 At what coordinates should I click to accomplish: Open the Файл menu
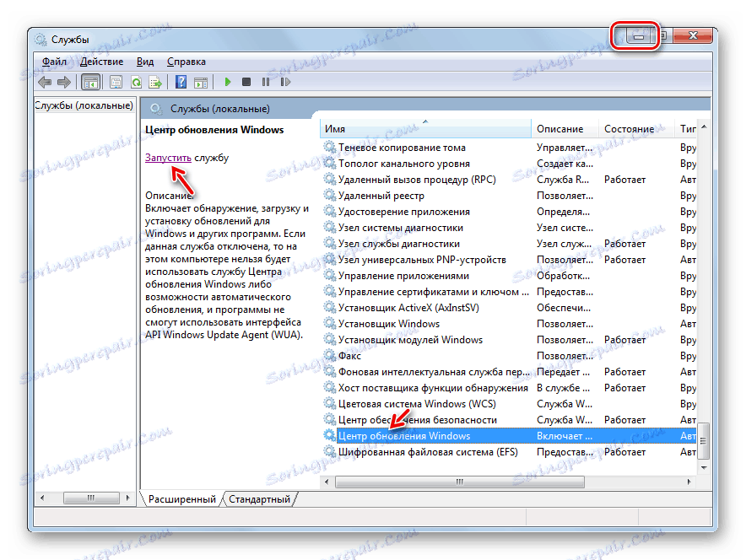click(x=54, y=62)
